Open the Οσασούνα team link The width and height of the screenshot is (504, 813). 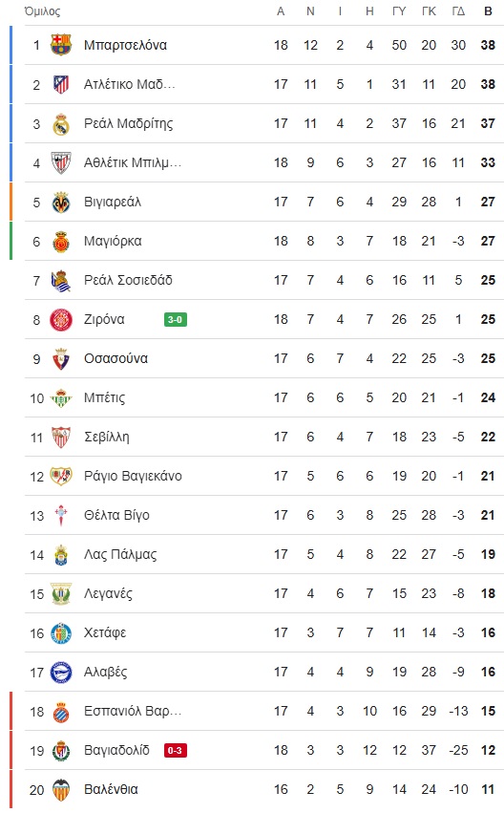coord(115,358)
